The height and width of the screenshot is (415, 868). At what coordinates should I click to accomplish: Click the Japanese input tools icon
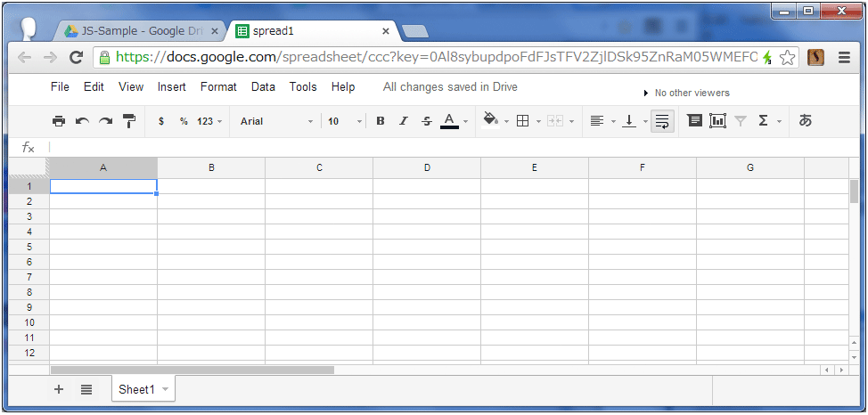pos(806,120)
